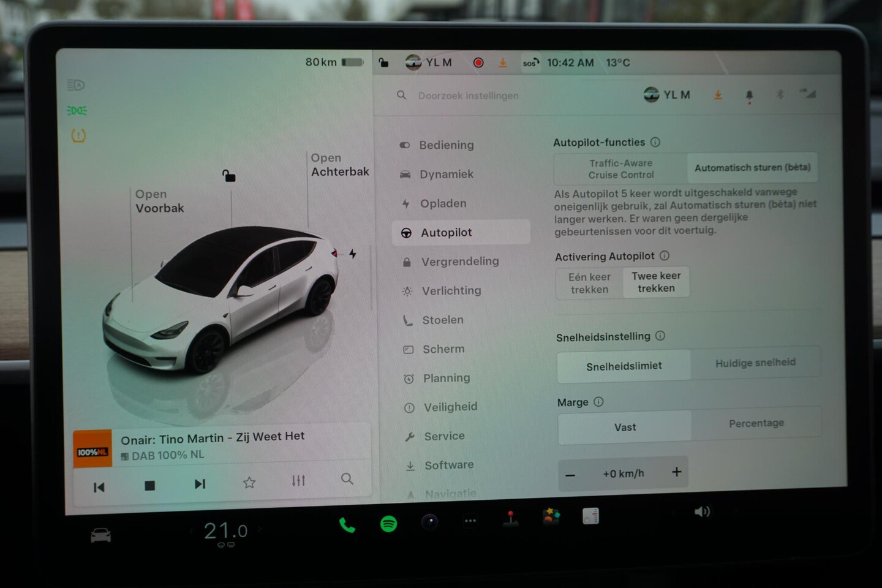Screen dimensions: 882x588
Task: Open the Voorbak frunk
Action: (159, 202)
